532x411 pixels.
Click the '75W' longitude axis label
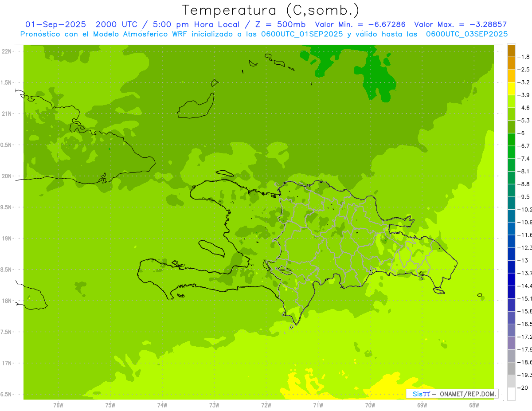[110, 405]
